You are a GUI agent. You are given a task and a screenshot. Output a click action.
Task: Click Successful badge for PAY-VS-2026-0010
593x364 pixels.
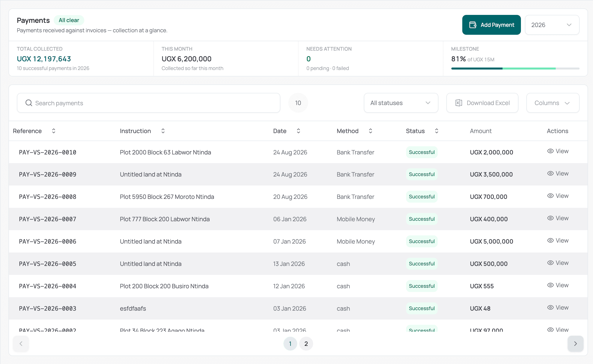pyautogui.click(x=422, y=152)
